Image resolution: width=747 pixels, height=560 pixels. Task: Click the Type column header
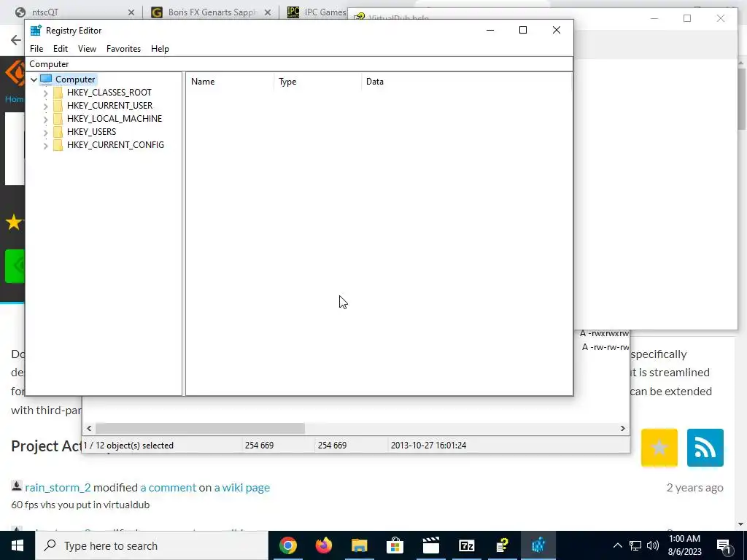point(318,82)
